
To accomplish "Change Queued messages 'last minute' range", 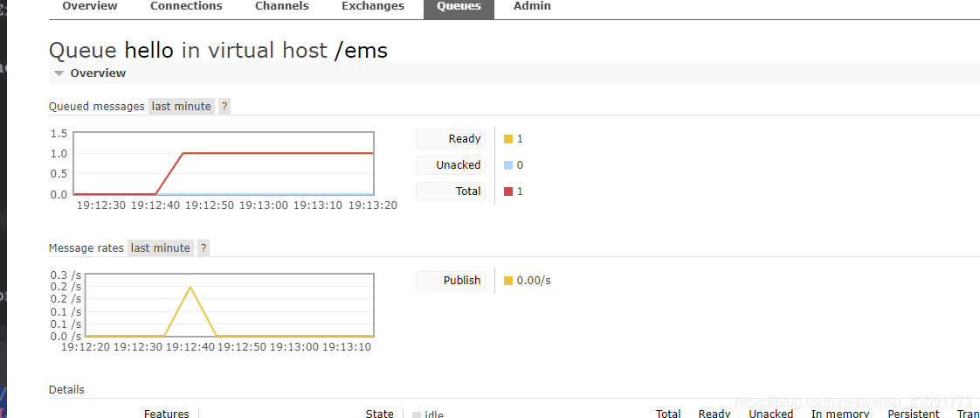I will [x=182, y=107].
